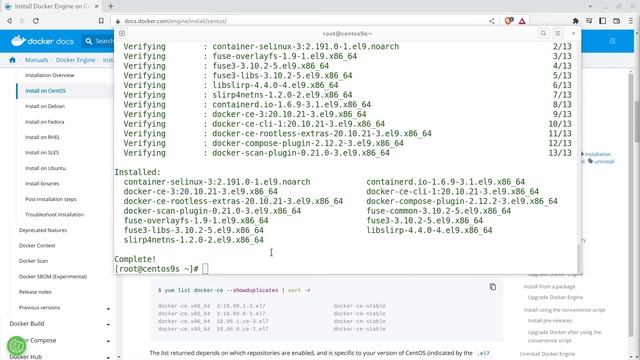Open Install on Debian page
Viewport: 640px width, 360px height.
tap(45, 106)
